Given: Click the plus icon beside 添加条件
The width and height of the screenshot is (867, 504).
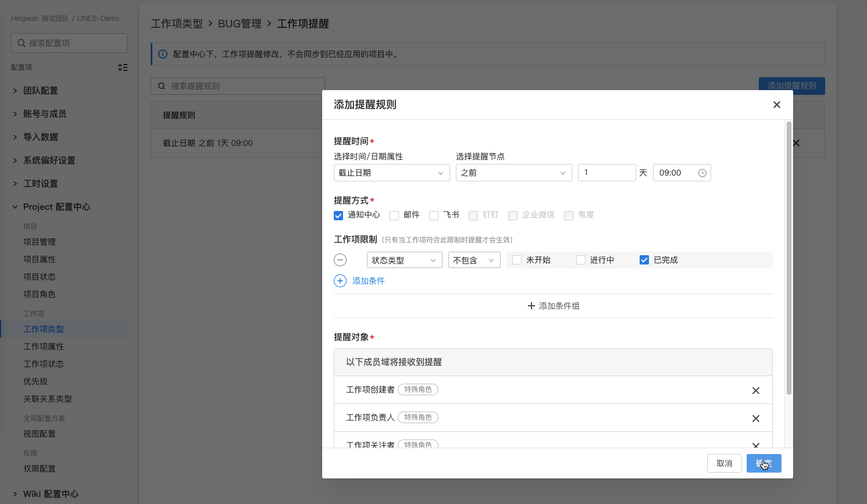Looking at the screenshot, I should [340, 280].
